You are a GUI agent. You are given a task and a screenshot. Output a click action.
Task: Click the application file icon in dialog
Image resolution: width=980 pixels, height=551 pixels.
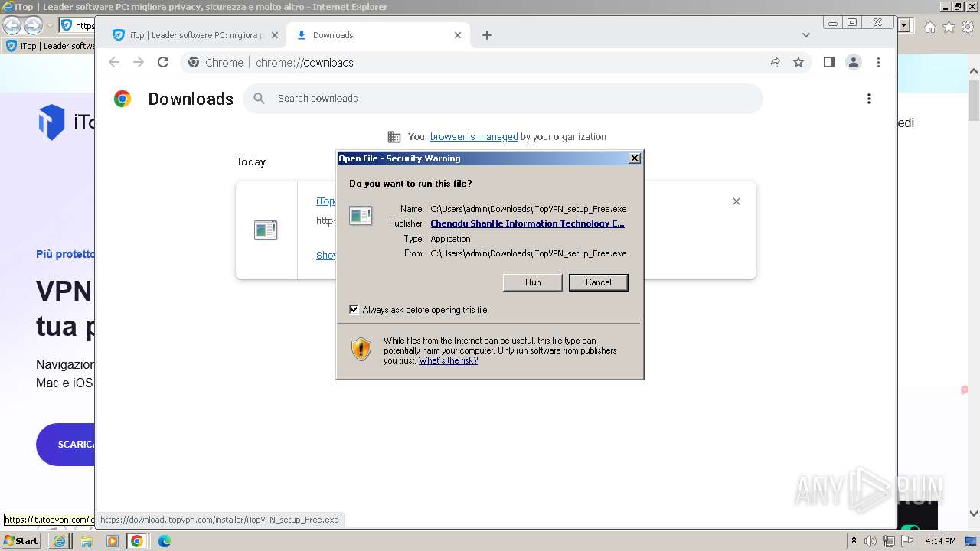point(361,216)
